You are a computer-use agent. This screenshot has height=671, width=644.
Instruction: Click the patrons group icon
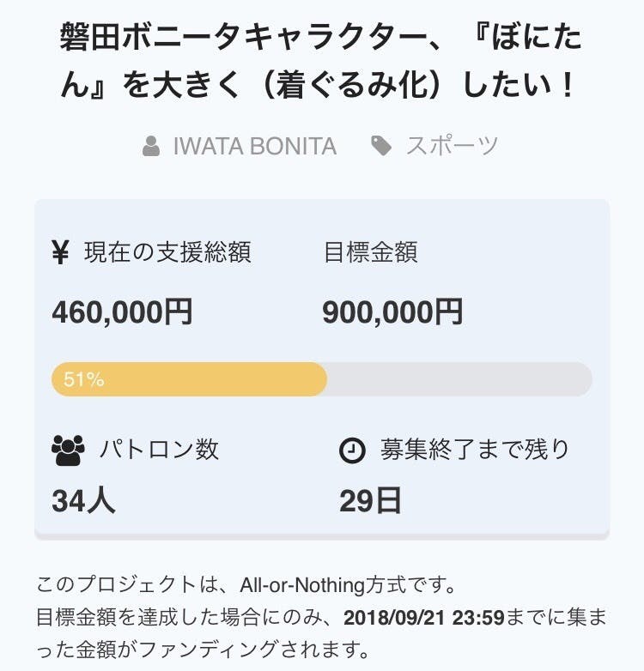[69, 450]
